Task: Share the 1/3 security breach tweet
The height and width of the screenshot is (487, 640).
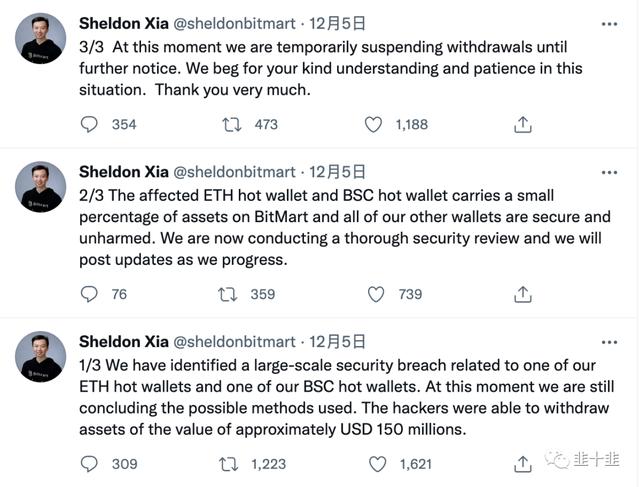Action: tap(522, 464)
